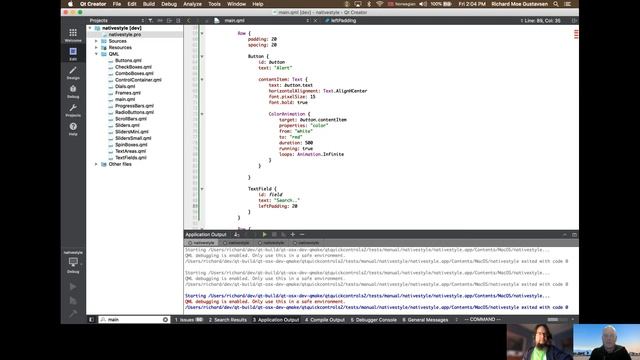Screen dimensions: 640x360
Task: Toggle the right sidebar visibility
Action: point(573,320)
